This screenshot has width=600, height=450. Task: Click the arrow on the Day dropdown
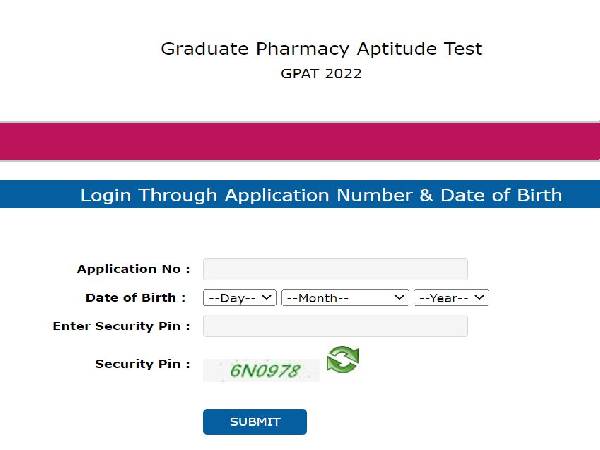[267, 298]
